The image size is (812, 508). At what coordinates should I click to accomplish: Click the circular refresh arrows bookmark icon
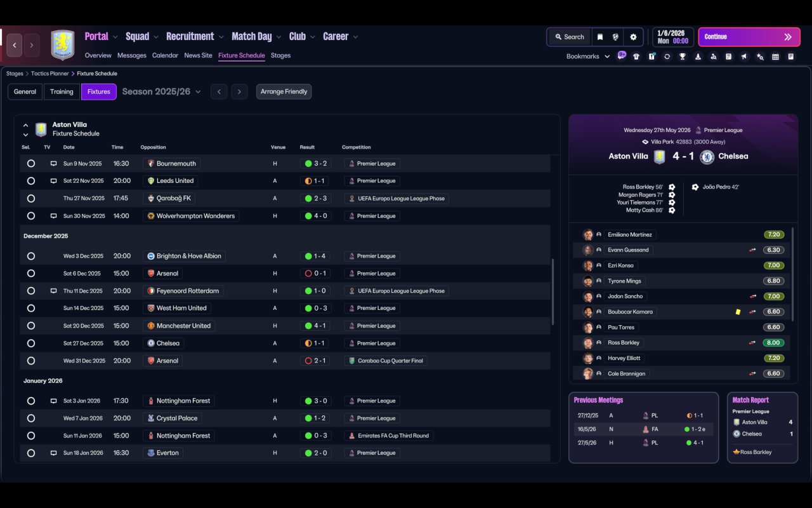(667, 57)
